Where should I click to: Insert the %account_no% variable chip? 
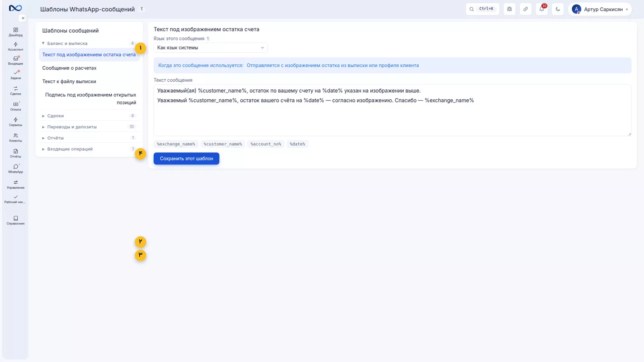point(266,144)
